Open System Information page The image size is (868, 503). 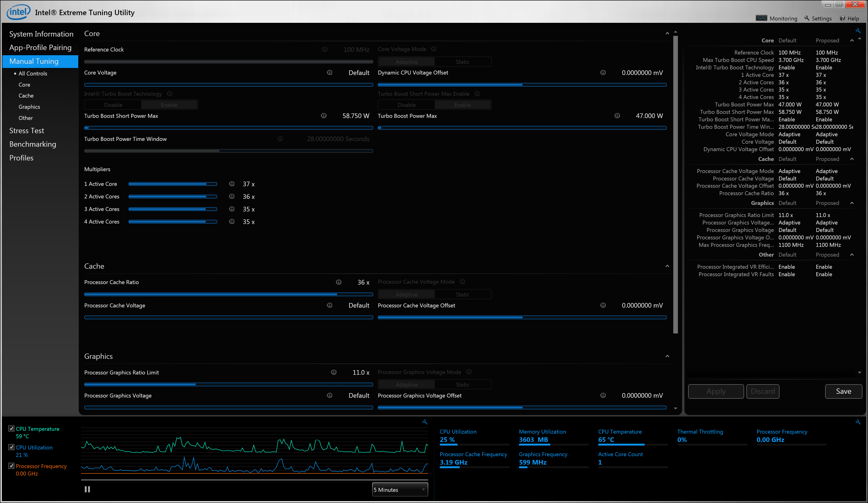tap(41, 34)
